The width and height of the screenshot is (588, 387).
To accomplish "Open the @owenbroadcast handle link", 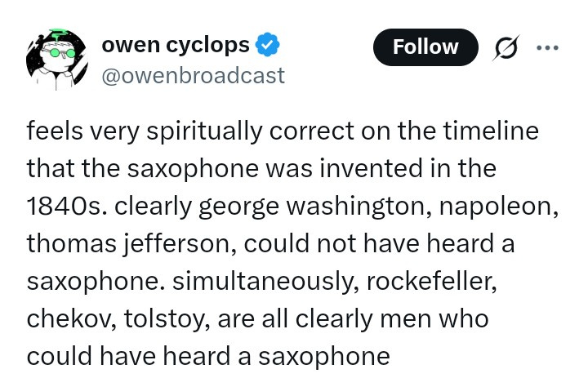I will coord(193,75).
